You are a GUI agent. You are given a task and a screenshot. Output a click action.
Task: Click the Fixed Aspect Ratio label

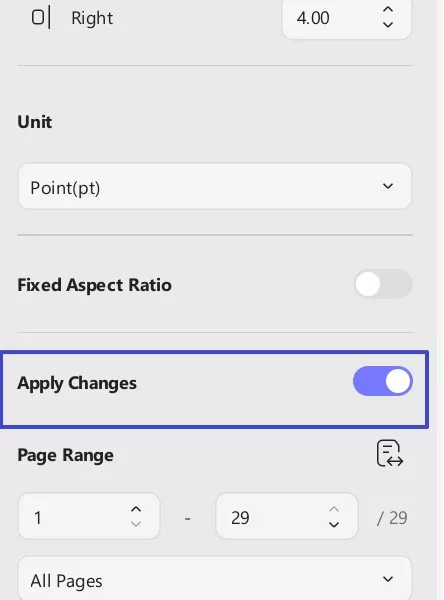click(x=94, y=285)
